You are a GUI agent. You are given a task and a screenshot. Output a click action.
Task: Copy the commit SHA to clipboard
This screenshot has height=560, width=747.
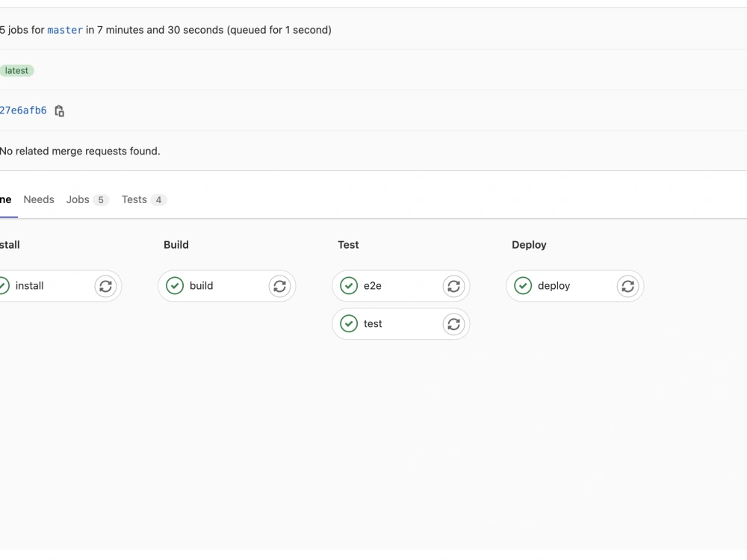click(60, 111)
